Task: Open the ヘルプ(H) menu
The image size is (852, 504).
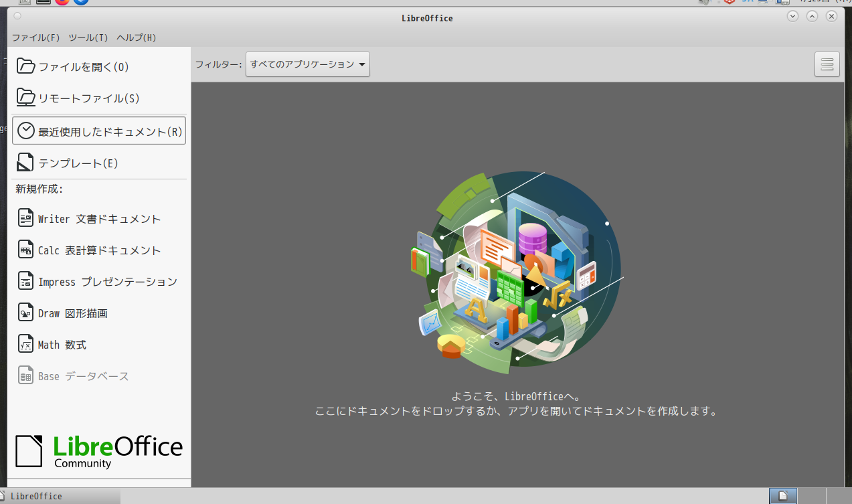Action: point(137,37)
